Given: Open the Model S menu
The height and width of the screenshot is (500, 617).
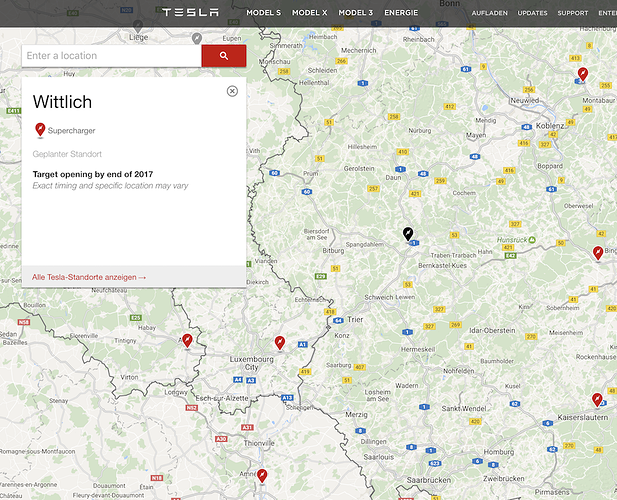Looking at the screenshot, I should click(x=264, y=13).
